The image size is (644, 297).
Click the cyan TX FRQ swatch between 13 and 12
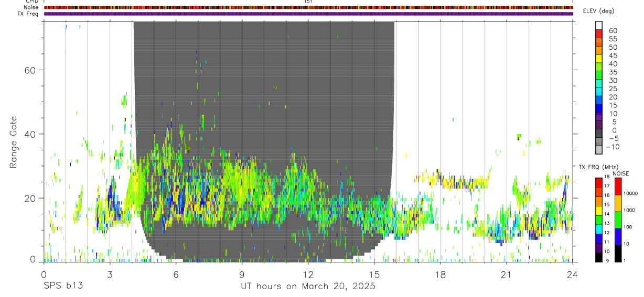(598, 229)
